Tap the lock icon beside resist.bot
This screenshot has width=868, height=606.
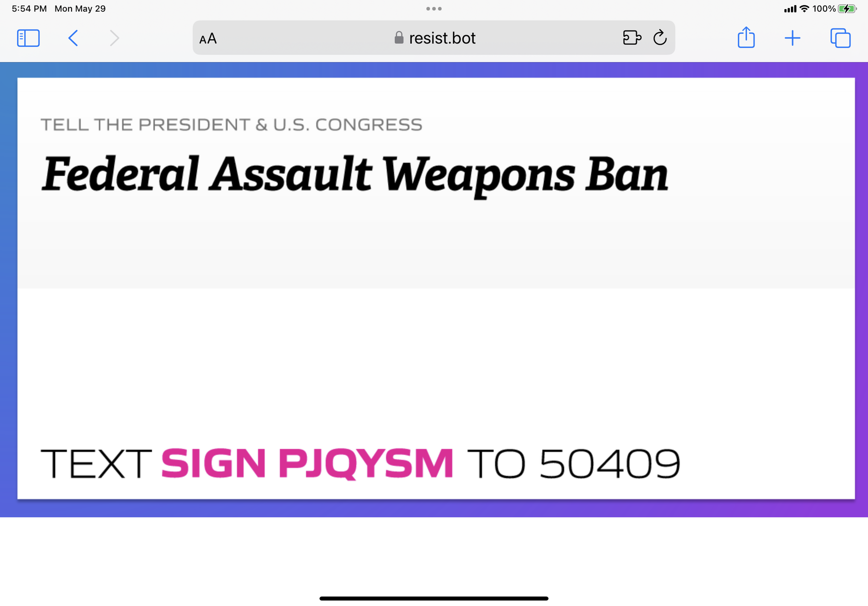click(399, 38)
